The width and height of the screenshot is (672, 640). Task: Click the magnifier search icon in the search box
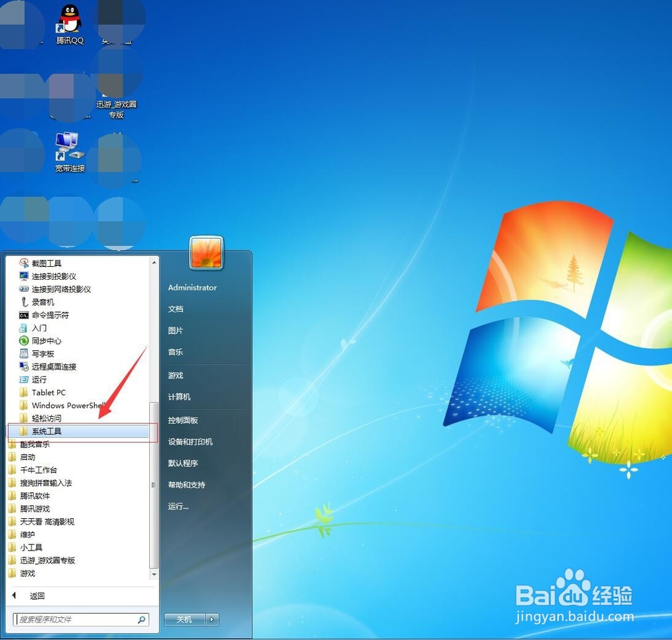click(x=141, y=619)
